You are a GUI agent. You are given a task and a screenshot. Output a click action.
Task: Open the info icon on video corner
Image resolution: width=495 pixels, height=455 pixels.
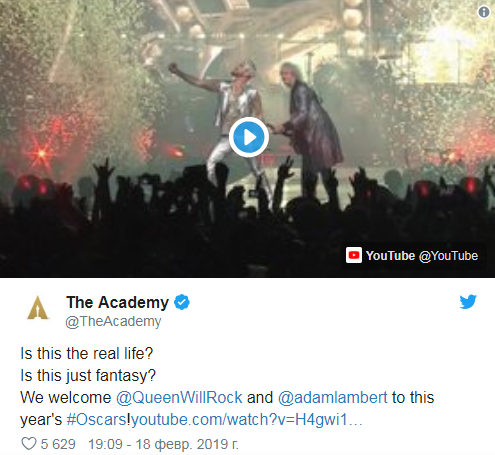(484, 12)
